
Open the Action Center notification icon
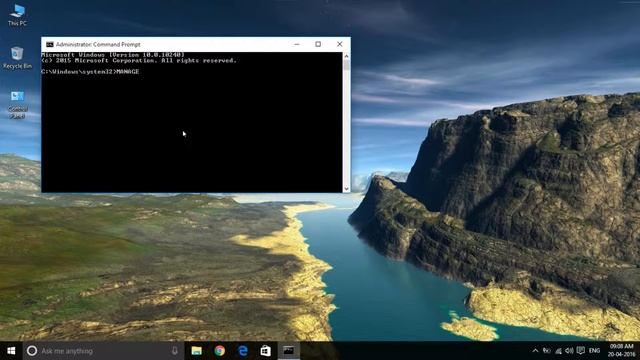[x=581, y=351]
